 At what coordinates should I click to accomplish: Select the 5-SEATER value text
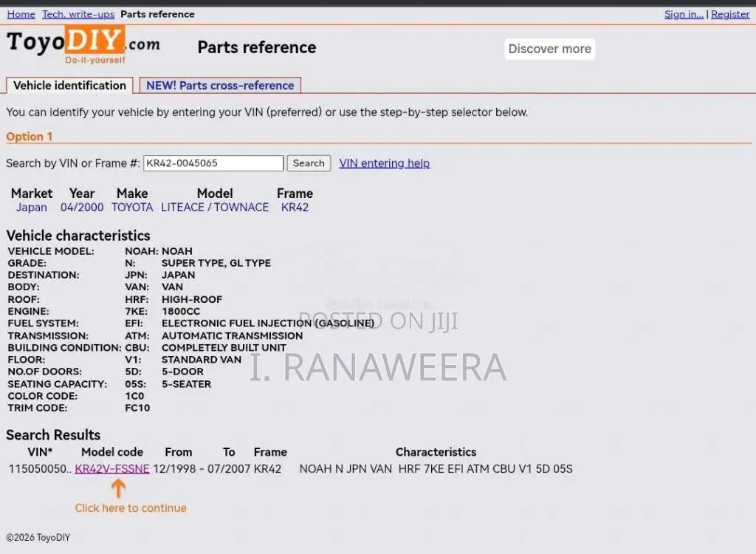pyautogui.click(x=186, y=384)
